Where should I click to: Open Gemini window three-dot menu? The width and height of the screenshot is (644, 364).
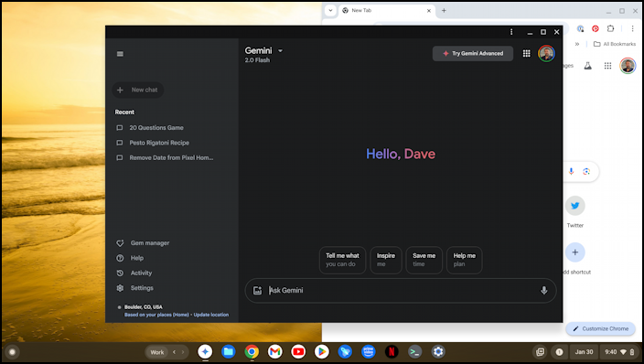511,32
